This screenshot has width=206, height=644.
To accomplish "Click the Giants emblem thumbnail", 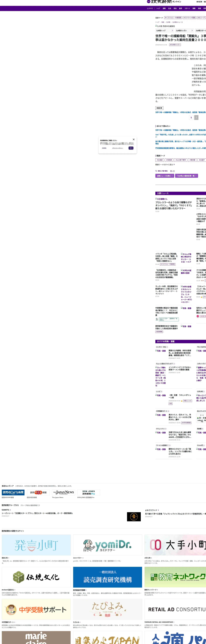I will point(134,517).
